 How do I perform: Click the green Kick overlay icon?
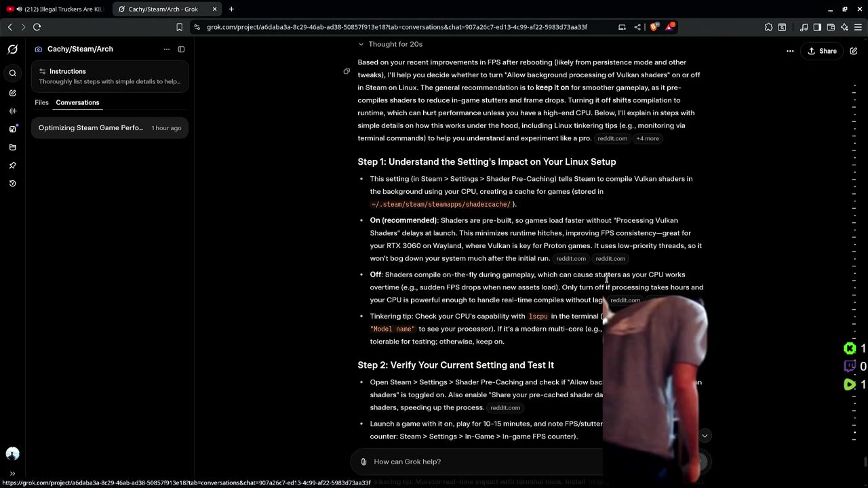tap(850, 348)
